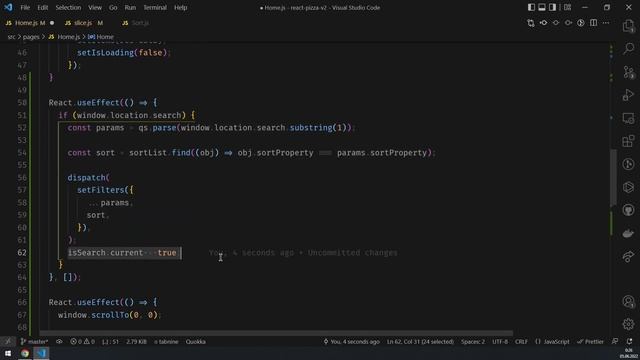Open the Help menu
640x360 pixels.
click(x=180, y=7)
